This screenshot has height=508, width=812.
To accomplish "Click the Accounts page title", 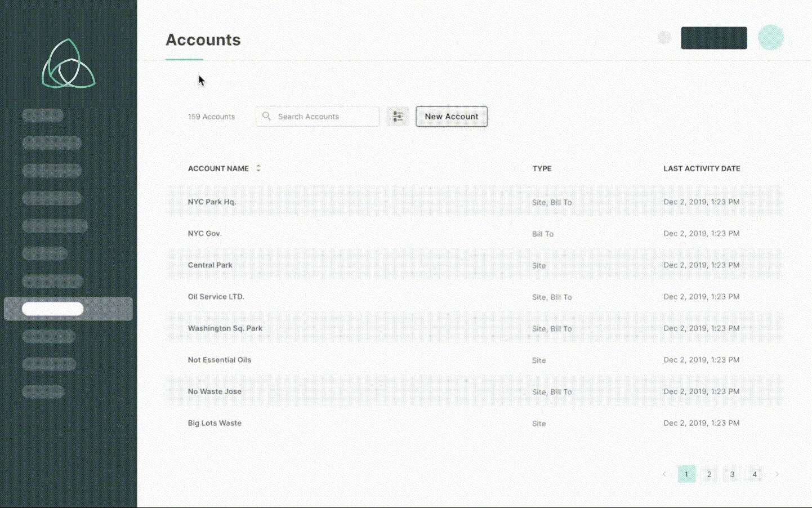I will pos(203,40).
